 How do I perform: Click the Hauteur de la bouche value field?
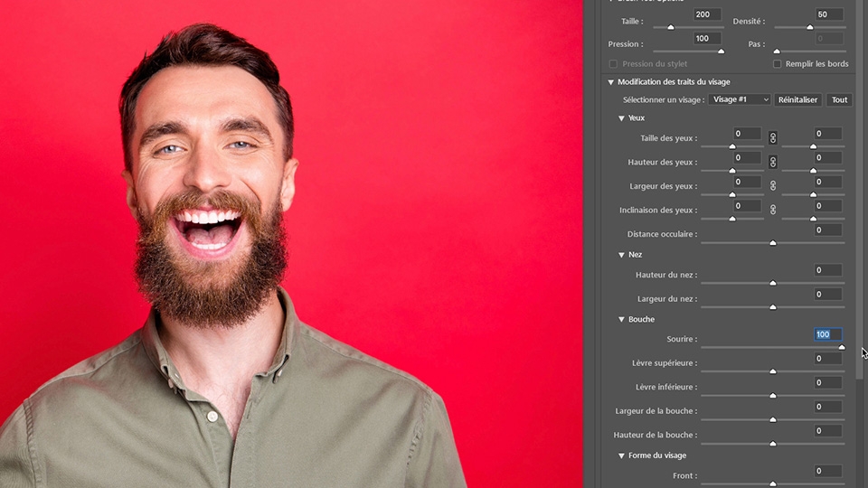click(828, 430)
